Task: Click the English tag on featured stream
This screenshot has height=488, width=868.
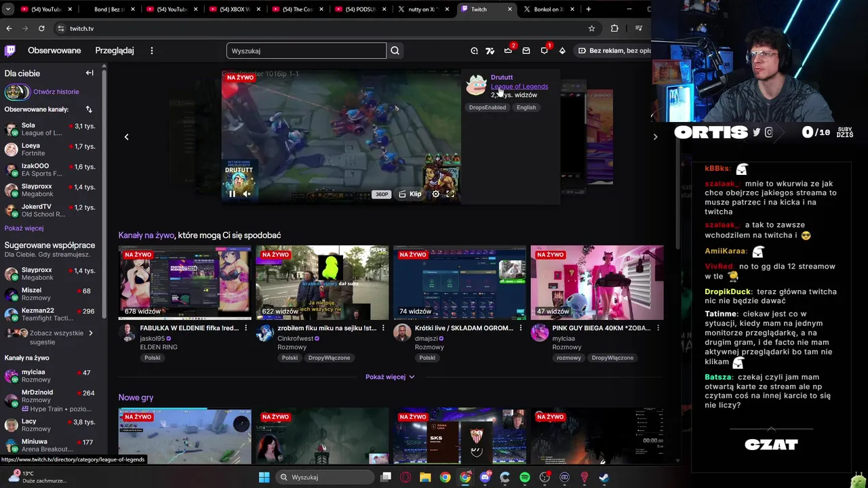Action: (x=526, y=108)
